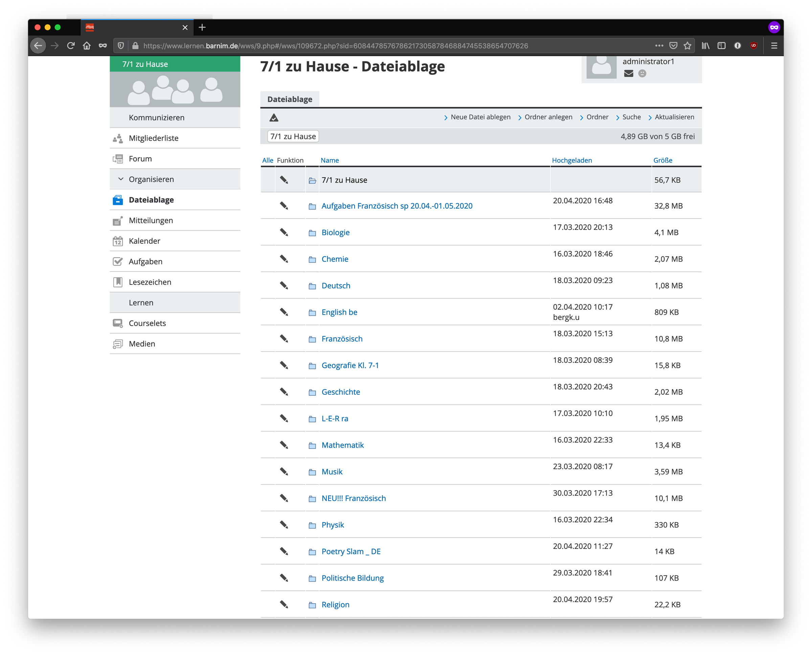Open the Firefox hamburger menu
Image resolution: width=812 pixels, height=656 pixels.
point(774,46)
